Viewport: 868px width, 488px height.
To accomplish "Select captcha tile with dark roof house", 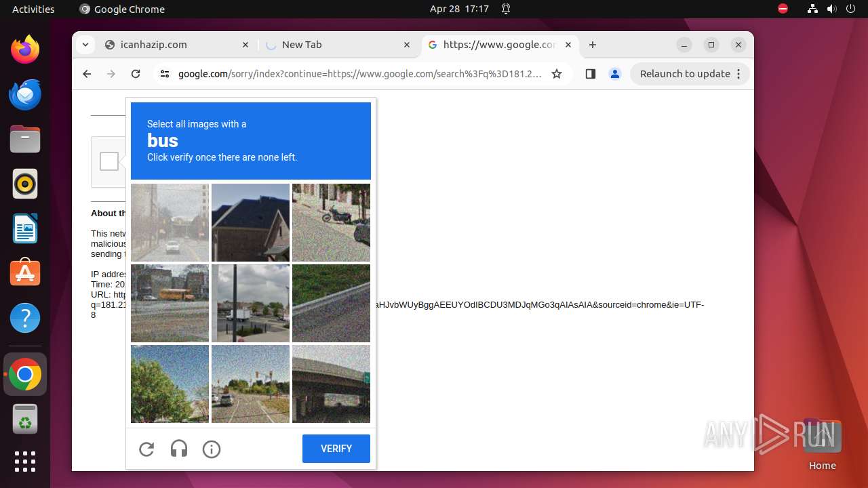I will 250,222.
